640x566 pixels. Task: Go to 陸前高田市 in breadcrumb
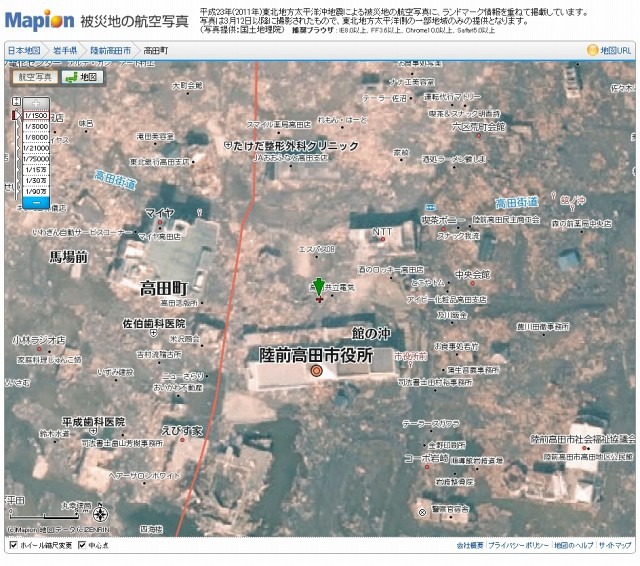[x=111, y=50]
